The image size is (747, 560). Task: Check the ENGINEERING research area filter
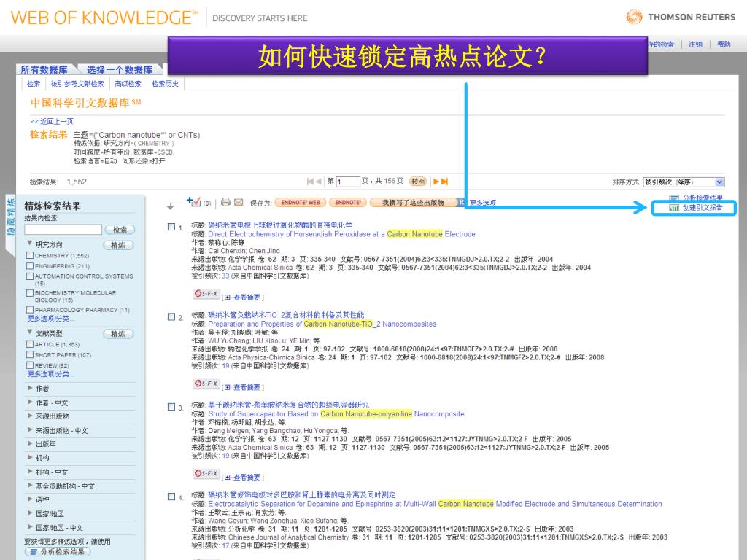click(30, 265)
